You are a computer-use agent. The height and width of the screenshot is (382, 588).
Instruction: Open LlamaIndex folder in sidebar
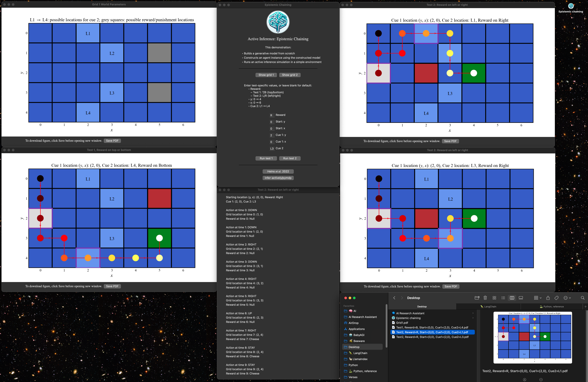362,359
